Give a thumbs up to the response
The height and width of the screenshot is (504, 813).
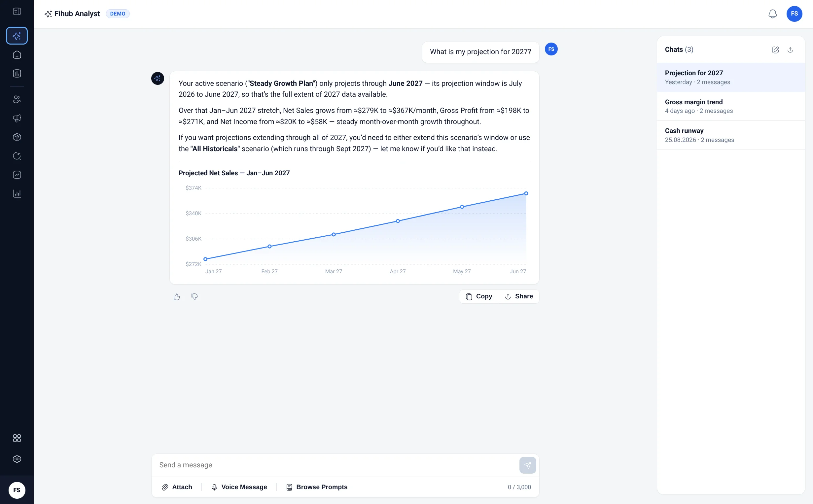[x=177, y=297]
